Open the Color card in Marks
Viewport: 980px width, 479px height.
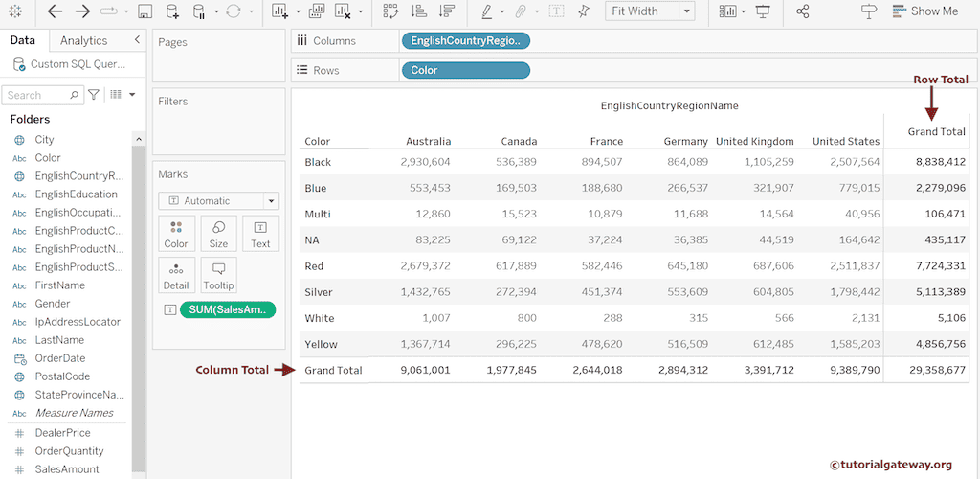(176, 234)
